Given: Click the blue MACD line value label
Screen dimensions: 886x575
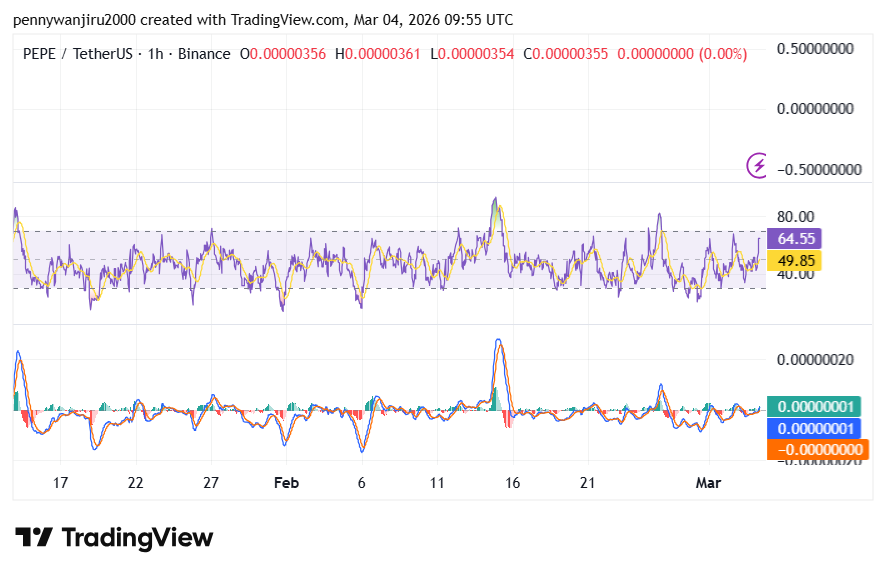Looking at the screenshot, I should pos(813,428).
